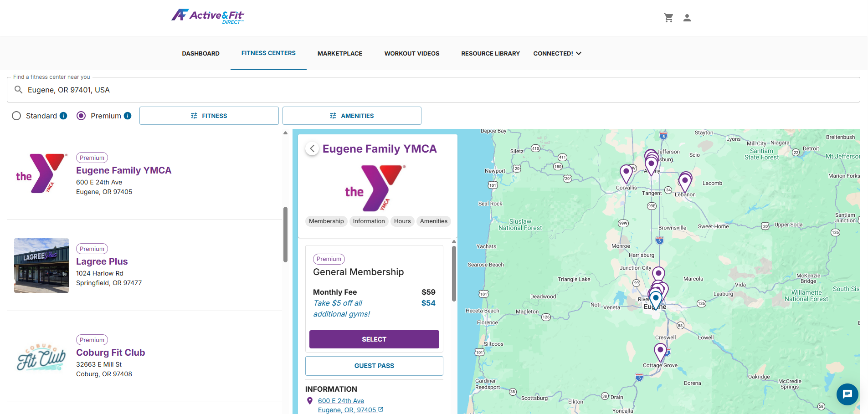868x414 pixels.
Task: Click the 'Take $5 off all additional gyms!' text
Action: (341, 308)
